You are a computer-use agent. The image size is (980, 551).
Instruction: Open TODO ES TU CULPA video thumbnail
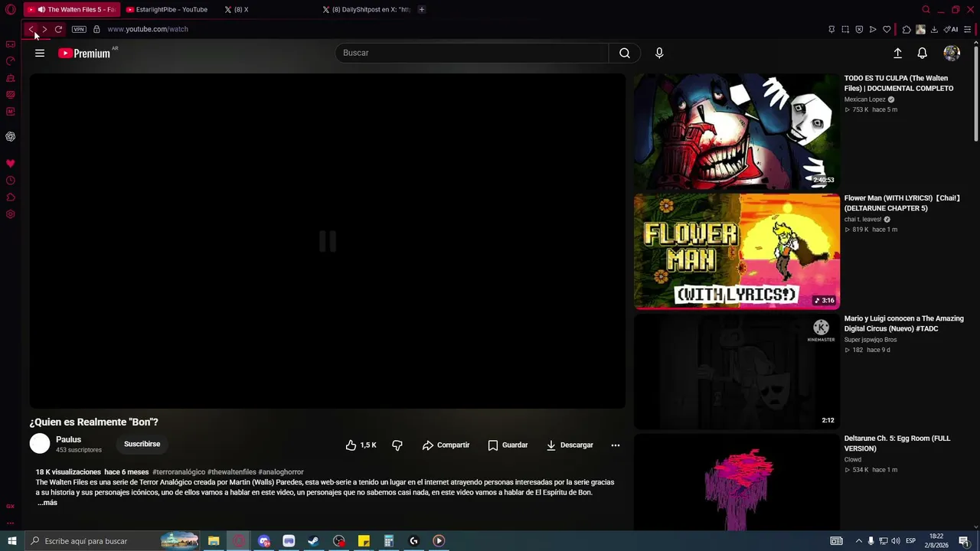click(737, 132)
